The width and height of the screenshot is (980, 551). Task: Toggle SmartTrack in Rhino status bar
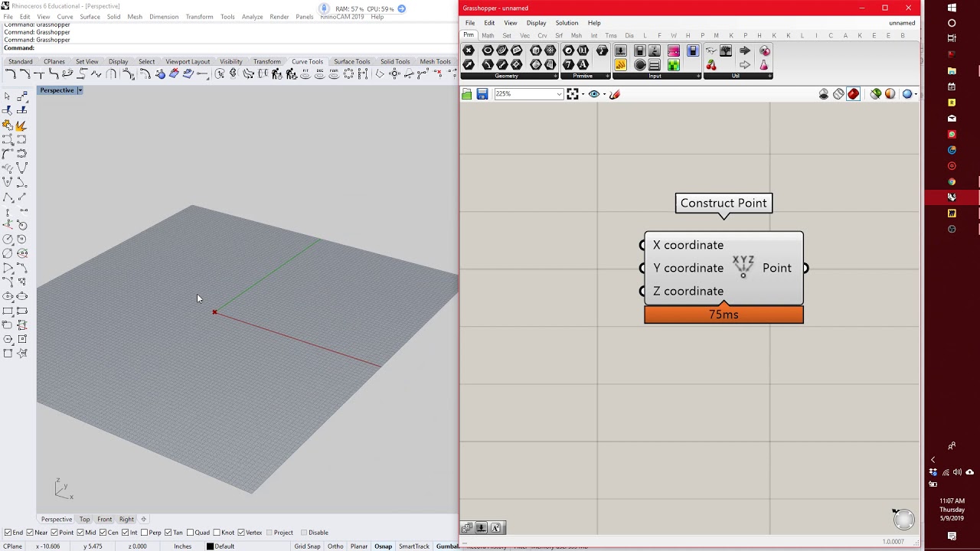tap(414, 546)
